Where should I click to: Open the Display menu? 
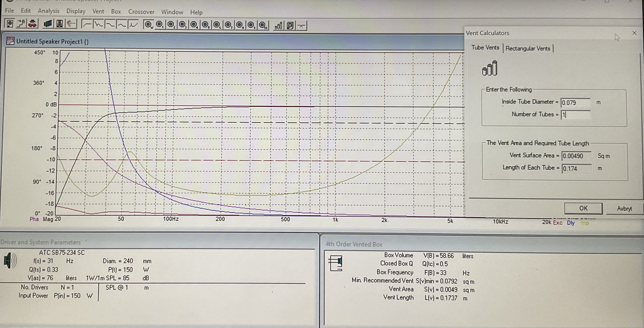pos(76,11)
